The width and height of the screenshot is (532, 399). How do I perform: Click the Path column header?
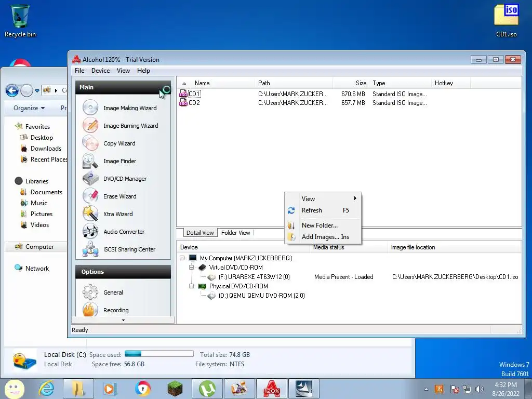pos(294,83)
